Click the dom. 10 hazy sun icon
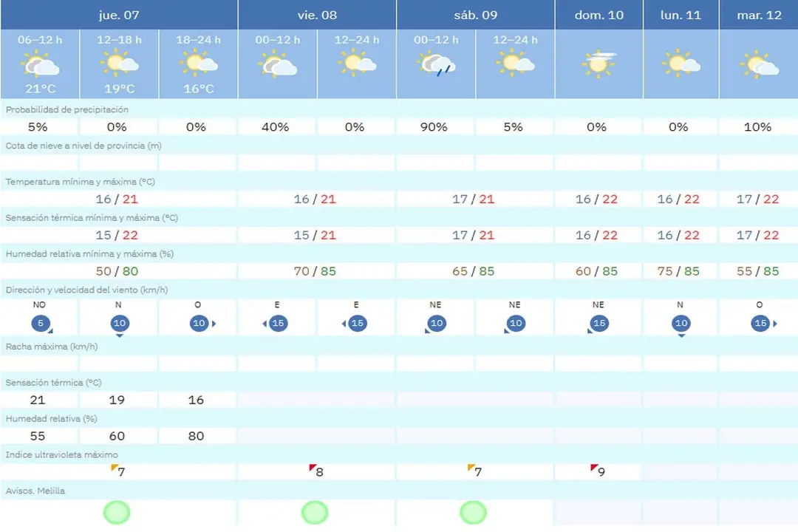The image size is (798, 532). click(x=599, y=64)
